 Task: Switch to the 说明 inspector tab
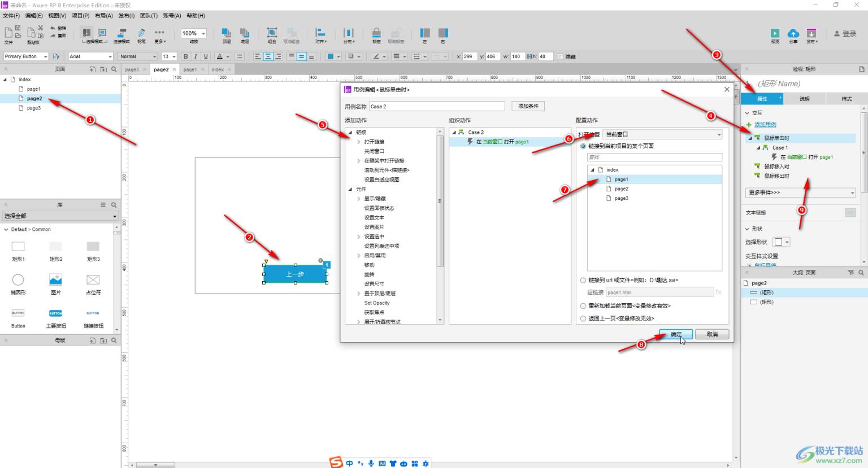point(804,99)
